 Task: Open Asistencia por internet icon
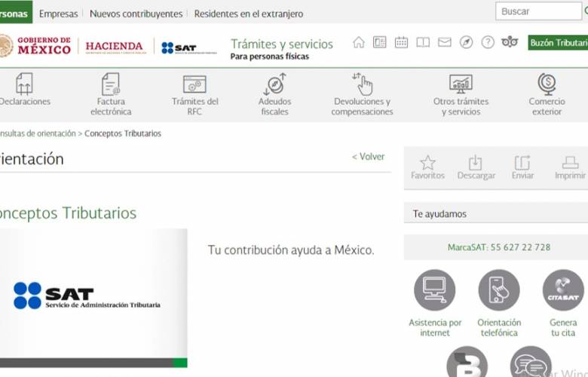click(x=435, y=290)
